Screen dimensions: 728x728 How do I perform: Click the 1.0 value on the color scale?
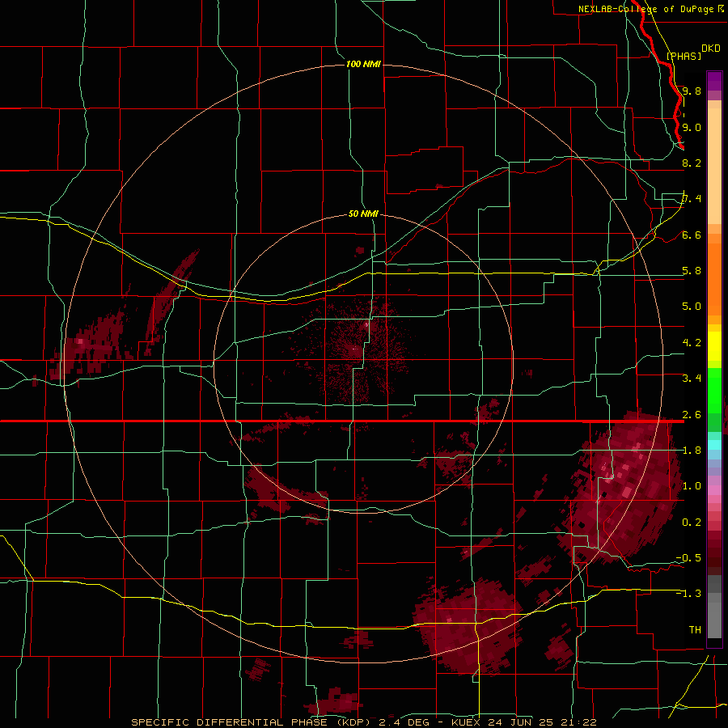pyautogui.click(x=692, y=485)
